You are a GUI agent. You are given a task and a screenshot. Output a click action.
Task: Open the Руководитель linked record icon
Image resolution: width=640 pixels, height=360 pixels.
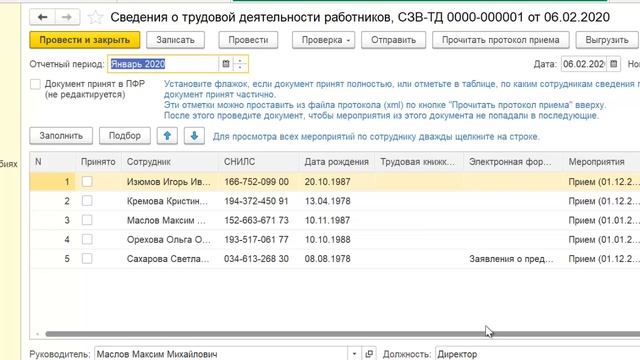[369, 354]
